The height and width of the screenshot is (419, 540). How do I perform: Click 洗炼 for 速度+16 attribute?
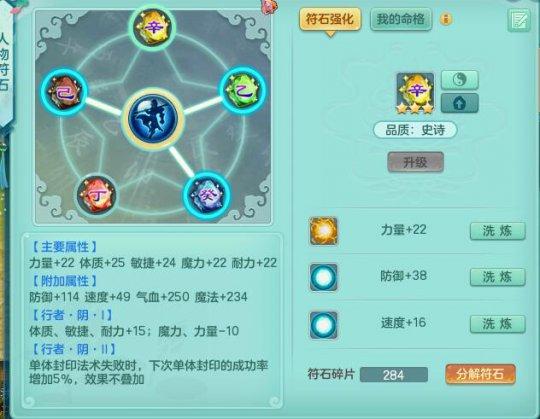click(x=498, y=324)
